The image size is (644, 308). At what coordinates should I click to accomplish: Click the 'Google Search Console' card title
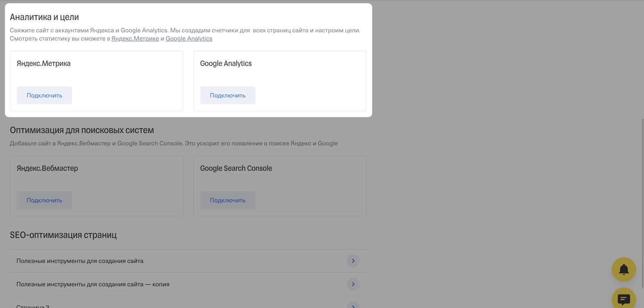pos(236,168)
